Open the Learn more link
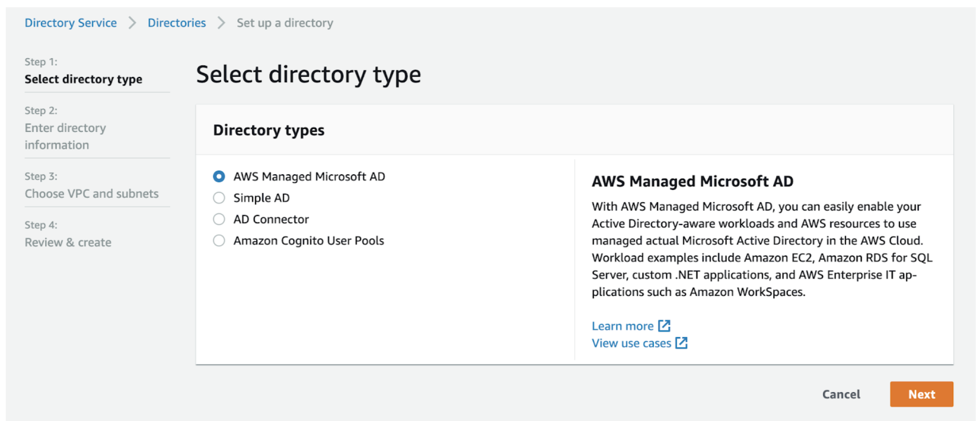The height and width of the screenshot is (421, 980). point(622,326)
